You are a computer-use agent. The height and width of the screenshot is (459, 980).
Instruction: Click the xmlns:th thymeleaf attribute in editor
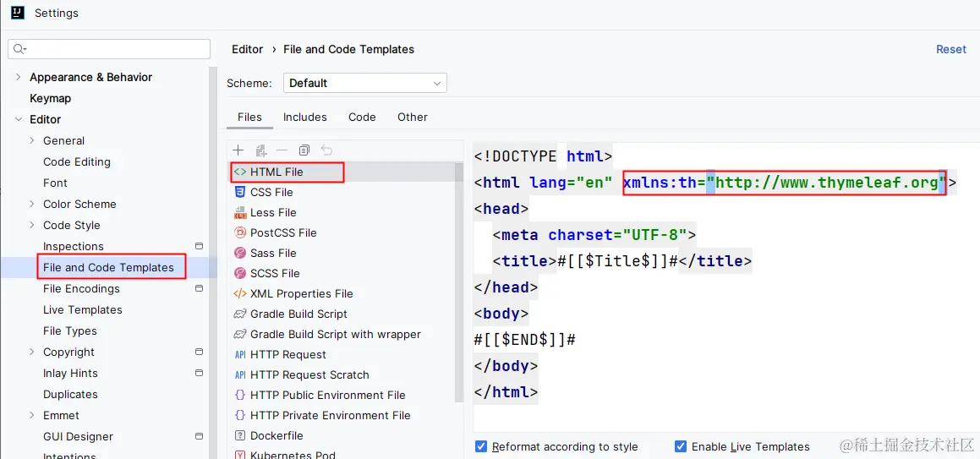tap(785, 183)
